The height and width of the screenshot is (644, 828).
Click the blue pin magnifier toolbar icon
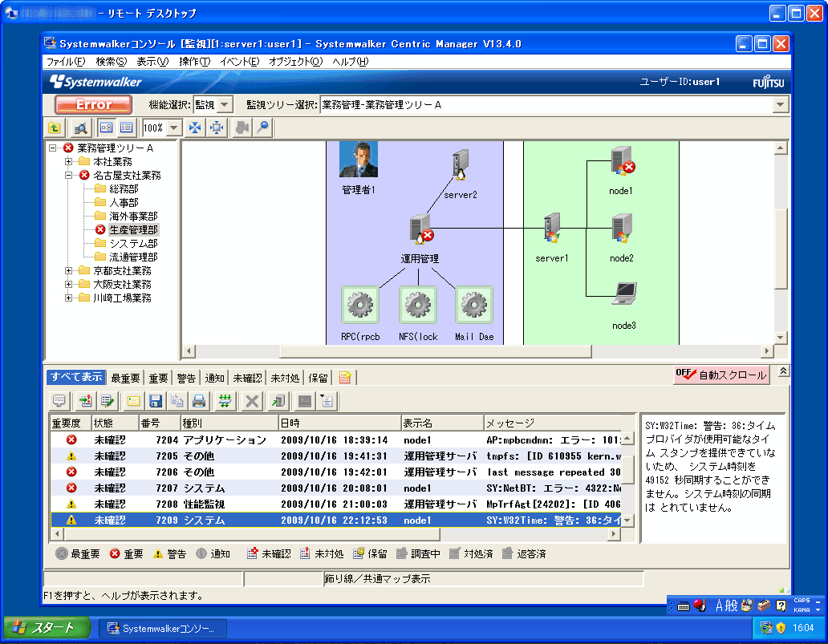262,128
